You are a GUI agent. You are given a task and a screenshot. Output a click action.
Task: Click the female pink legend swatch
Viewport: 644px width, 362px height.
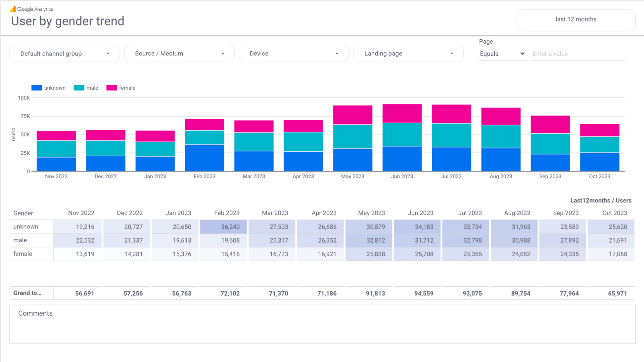[x=112, y=88]
